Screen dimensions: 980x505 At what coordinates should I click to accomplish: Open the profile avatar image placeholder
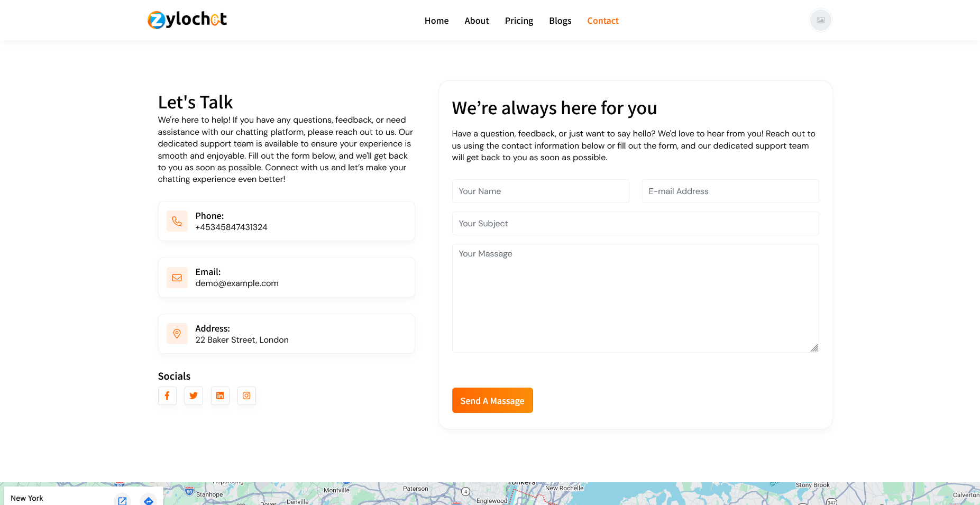tap(820, 20)
